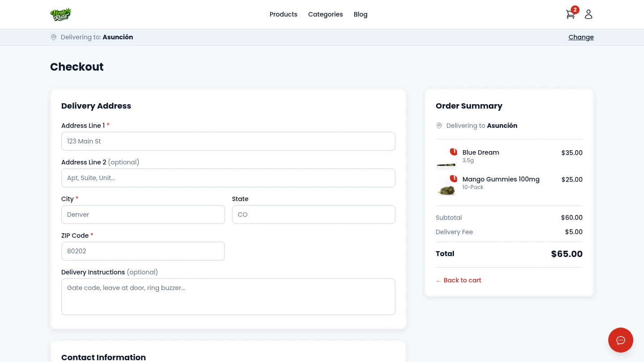Image resolution: width=644 pixels, height=362 pixels.
Task: Click the Delivery Instructions text area
Action: click(228, 297)
